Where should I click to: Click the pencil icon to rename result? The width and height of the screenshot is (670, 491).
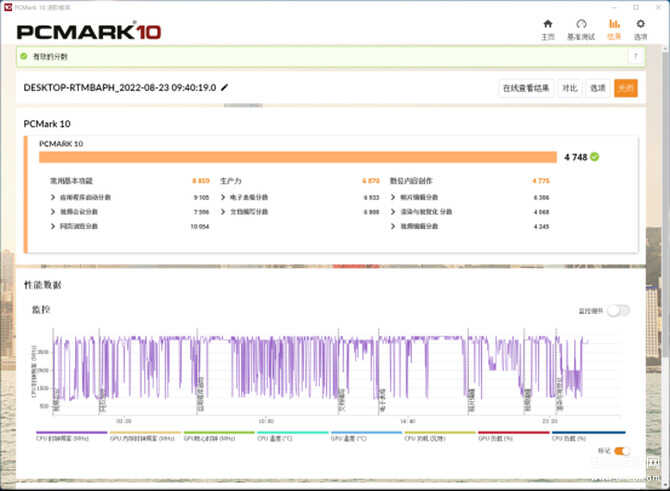point(224,87)
